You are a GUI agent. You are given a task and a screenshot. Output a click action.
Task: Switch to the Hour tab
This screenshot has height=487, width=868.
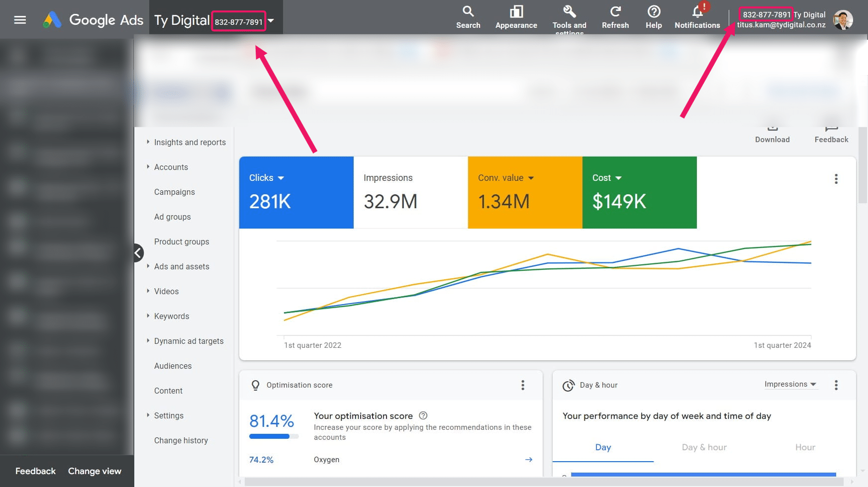pyautogui.click(x=805, y=447)
